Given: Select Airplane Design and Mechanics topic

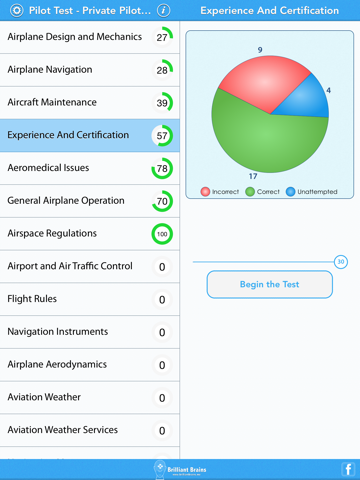Looking at the screenshot, I should click(x=90, y=37).
